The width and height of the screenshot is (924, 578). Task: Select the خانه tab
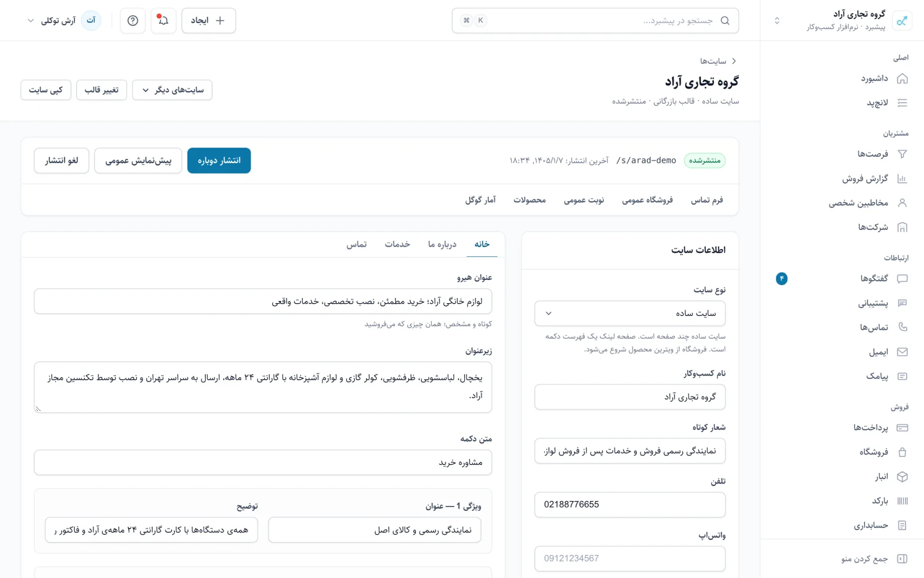[482, 244]
